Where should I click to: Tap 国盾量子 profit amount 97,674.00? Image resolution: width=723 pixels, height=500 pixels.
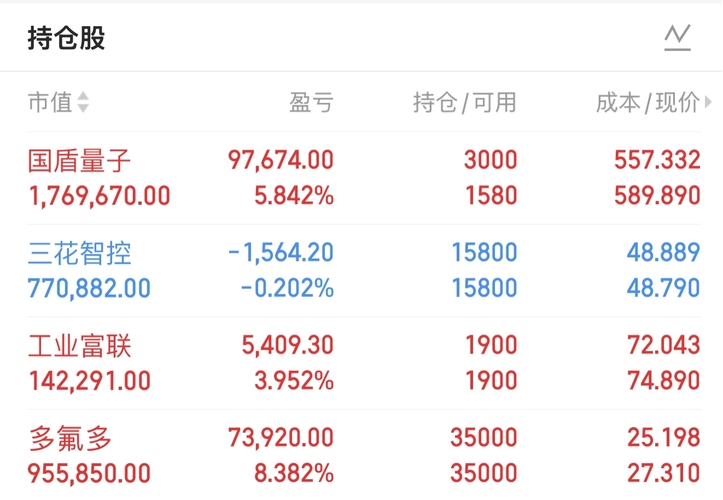click(x=281, y=160)
